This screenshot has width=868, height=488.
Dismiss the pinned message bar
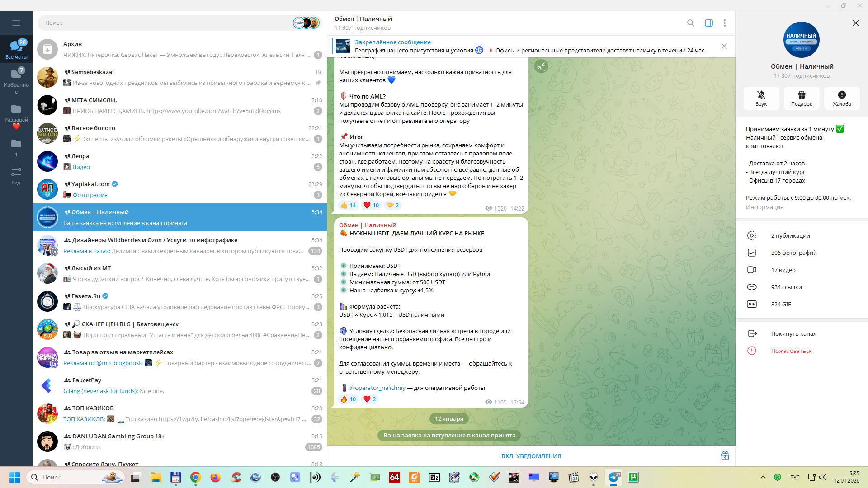pos(724,46)
